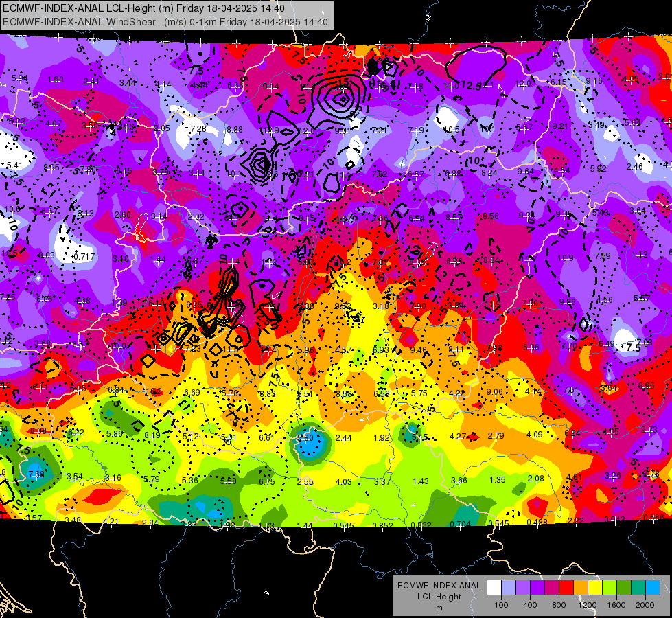The width and height of the screenshot is (672, 618).
Task: Select the pale lavender legend swatch
Action: pos(509,587)
